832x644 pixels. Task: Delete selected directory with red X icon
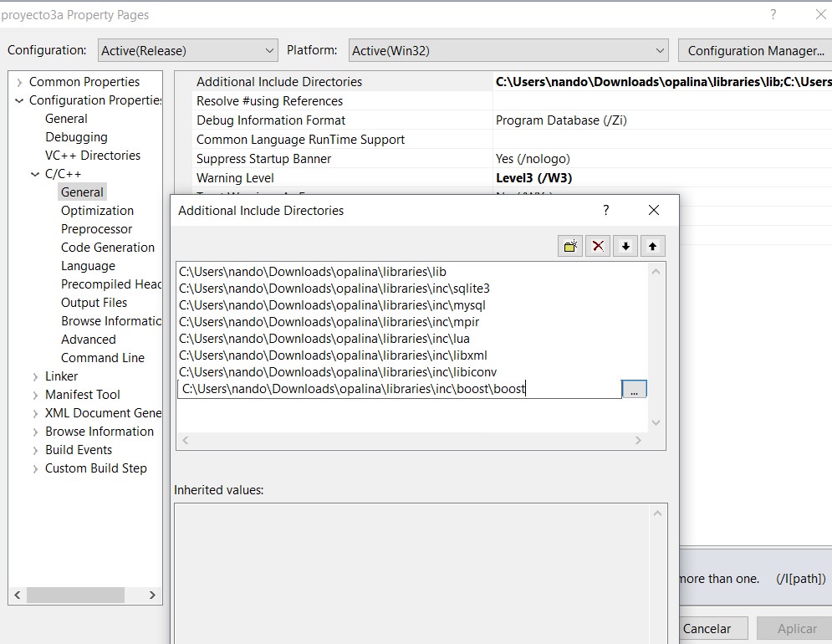(x=598, y=247)
